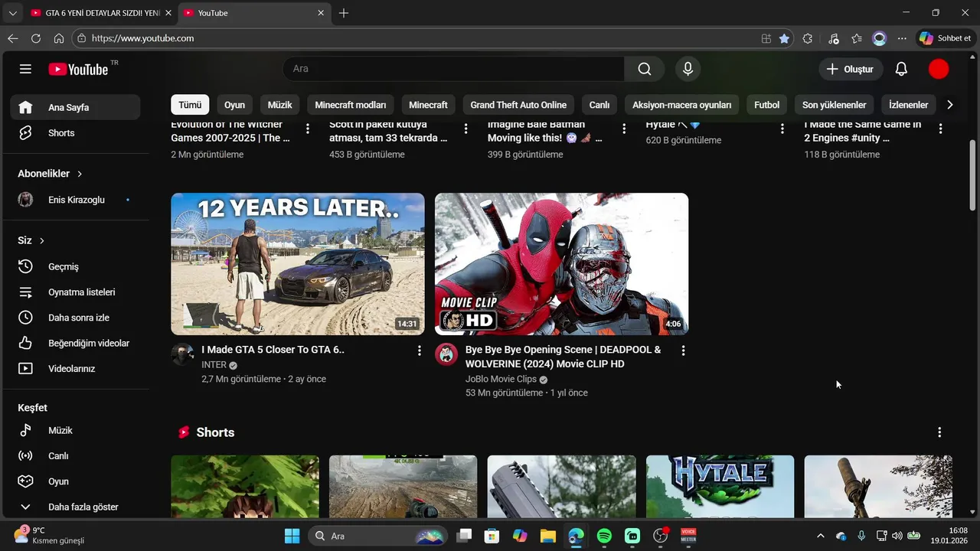The width and height of the screenshot is (980, 551).
Task: Expand the Siz section chevron
Action: coord(42,240)
